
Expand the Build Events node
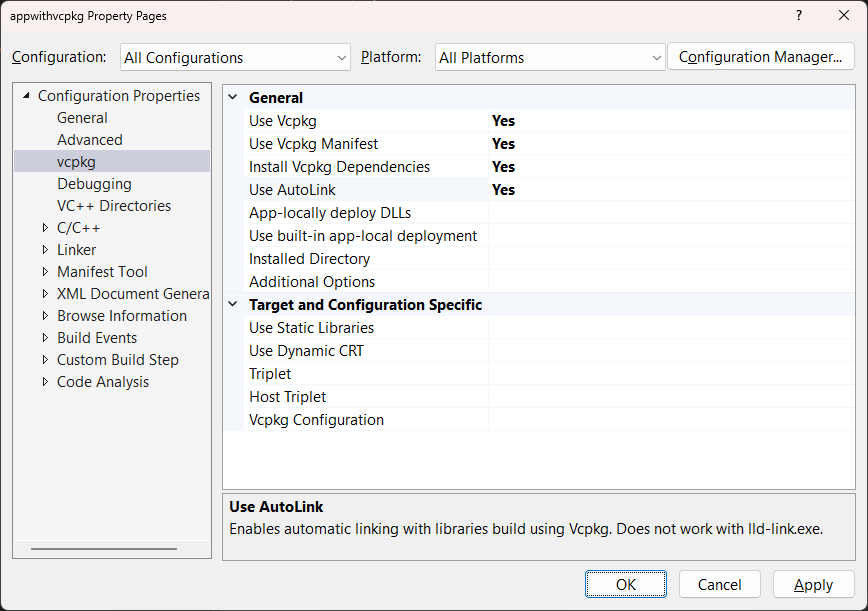click(x=45, y=338)
